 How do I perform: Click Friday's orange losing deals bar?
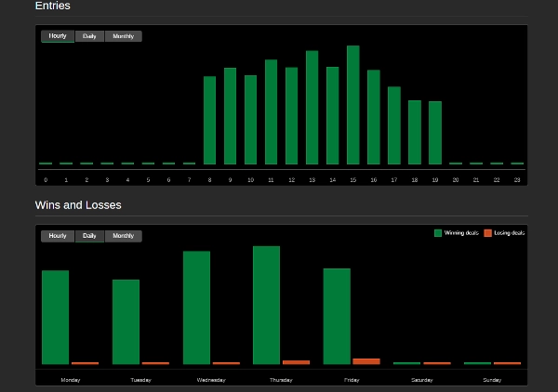point(366,361)
